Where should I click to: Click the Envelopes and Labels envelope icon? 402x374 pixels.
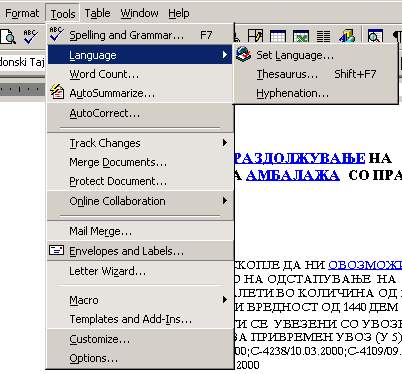tap(56, 250)
